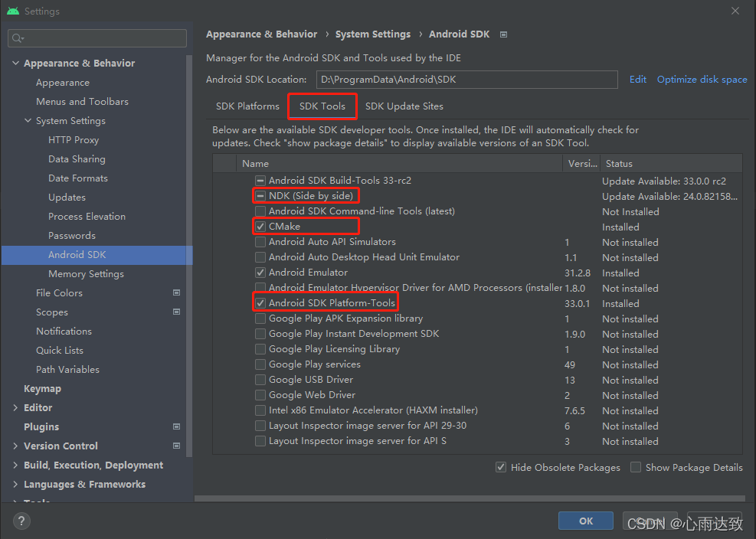Select Quick Lists in the tree
This screenshot has width=756, height=539.
(60, 351)
